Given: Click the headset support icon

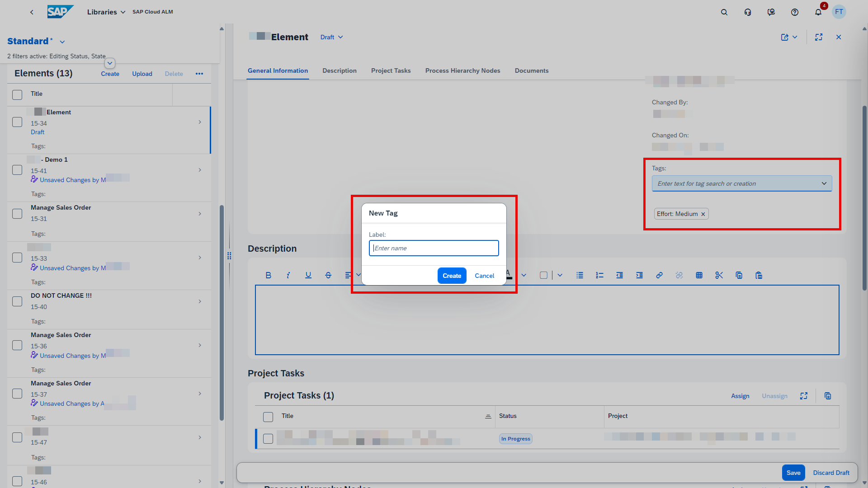Looking at the screenshot, I should pyautogui.click(x=748, y=12).
